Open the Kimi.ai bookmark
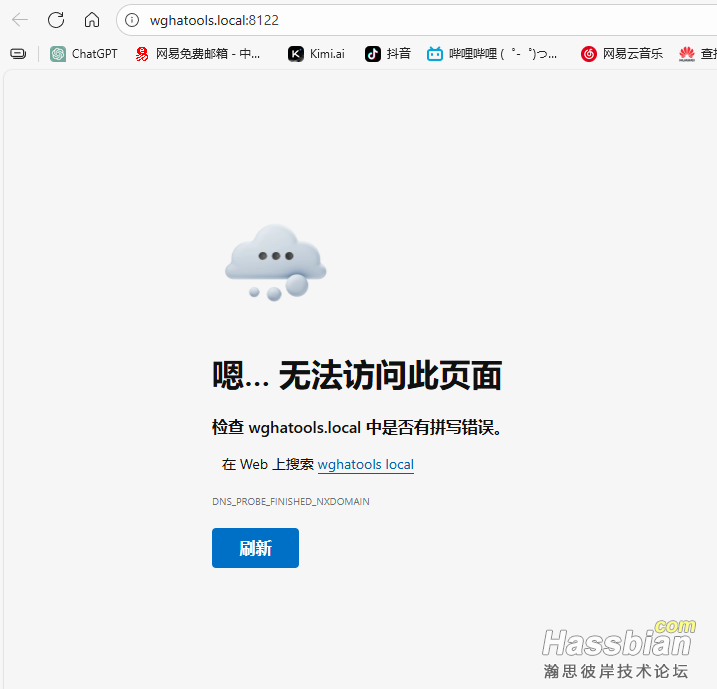Screen dimensions: 717x689 (316, 54)
